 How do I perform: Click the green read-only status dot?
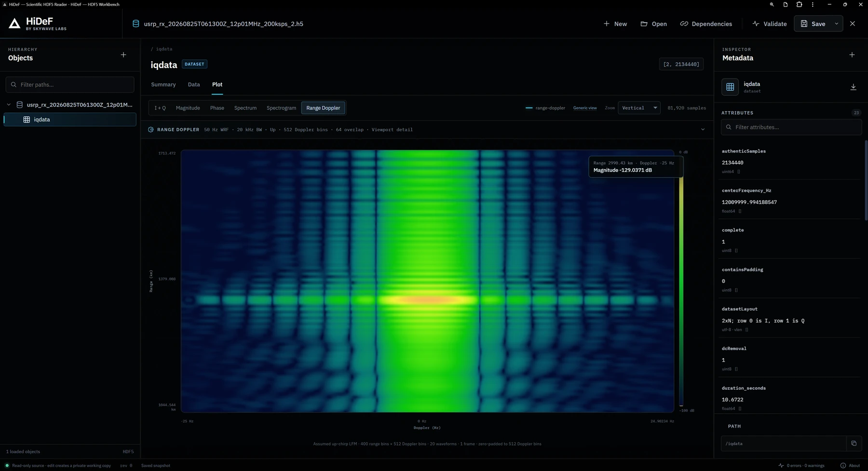pos(7,466)
